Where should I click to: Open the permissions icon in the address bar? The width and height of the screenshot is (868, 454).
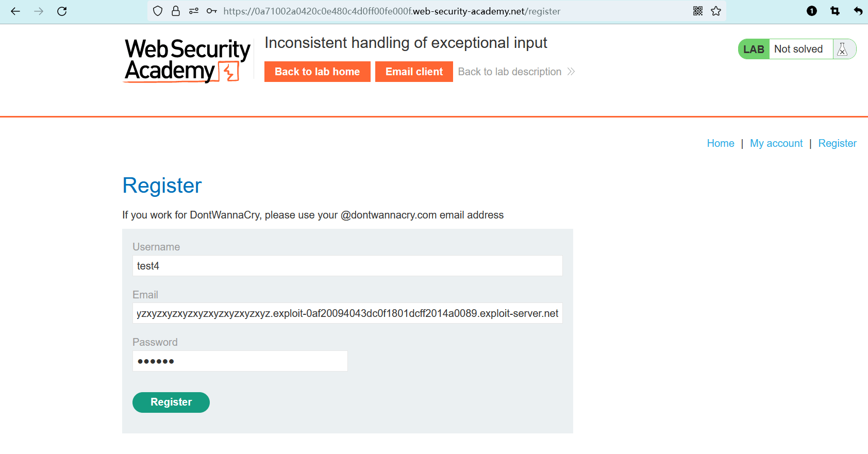(194, 11)
